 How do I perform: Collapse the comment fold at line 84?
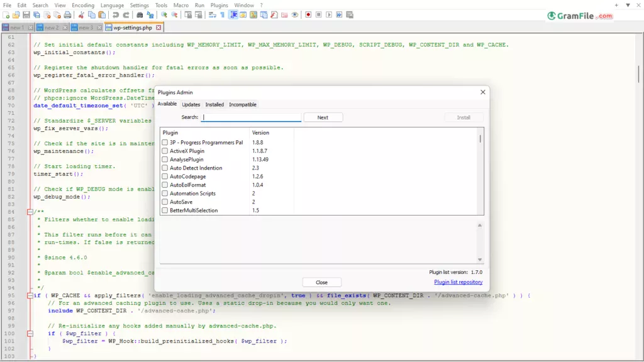pyautogui.click(x=30, y=212)
